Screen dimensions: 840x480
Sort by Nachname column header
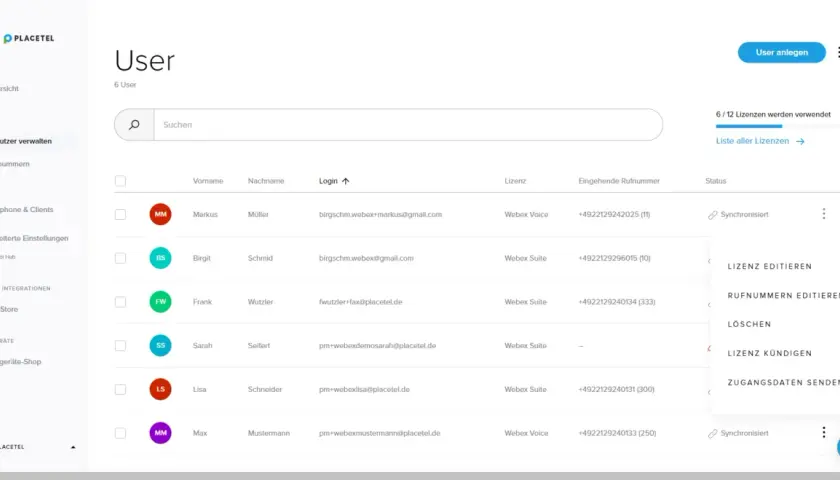coord(266,181)
